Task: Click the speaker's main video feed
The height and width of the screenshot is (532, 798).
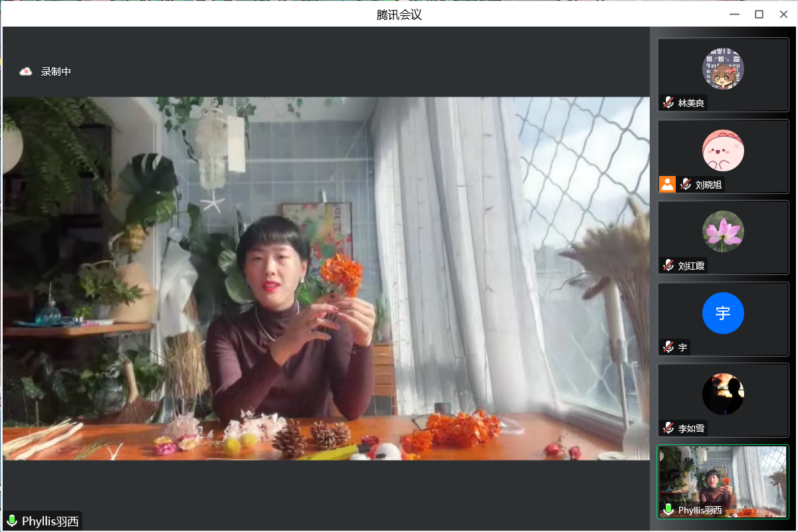Action: [326, 279]
